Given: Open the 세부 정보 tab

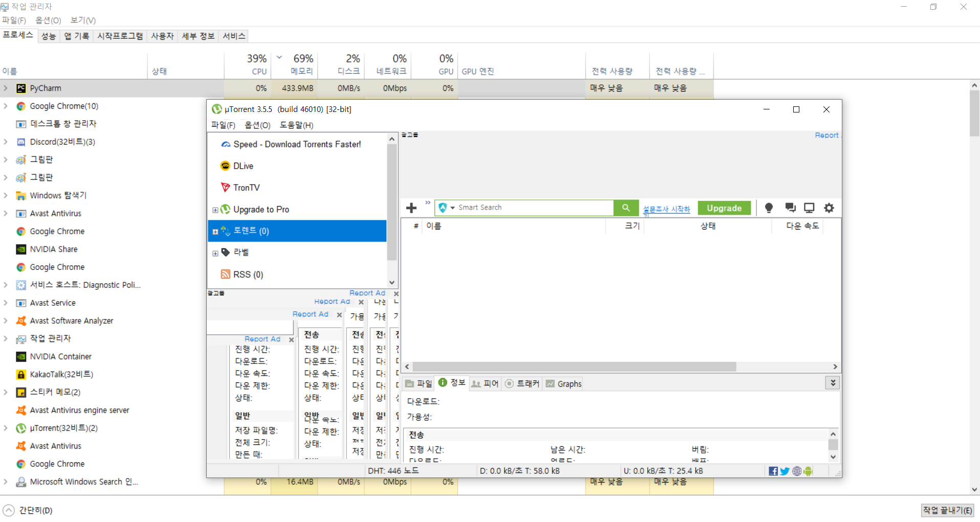Looking at the screenshot, I should 198,36.
